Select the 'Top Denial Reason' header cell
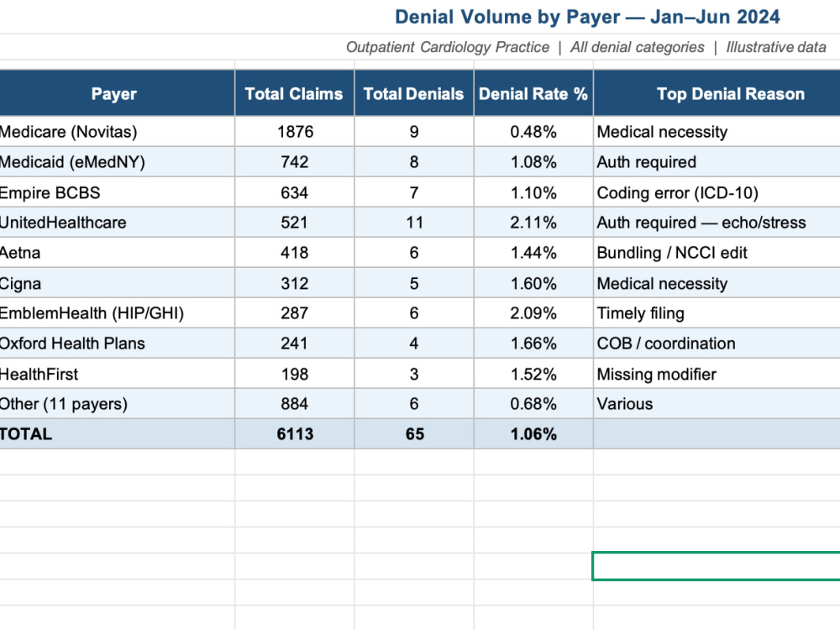Image resolution: width=840 pixels, height=630 pixels. (717, 93)
